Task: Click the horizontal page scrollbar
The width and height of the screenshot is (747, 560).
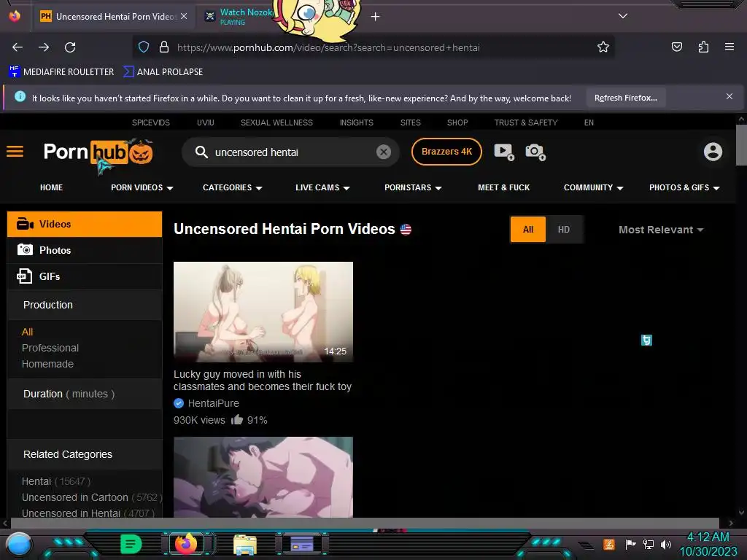Action: pyautogui.click(x=365, y=523)
